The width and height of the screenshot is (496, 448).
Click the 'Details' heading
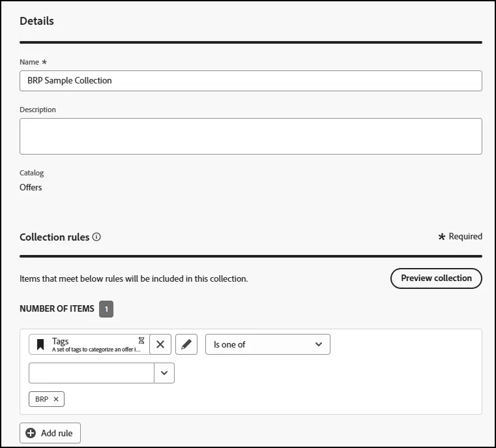coord(36,21)
